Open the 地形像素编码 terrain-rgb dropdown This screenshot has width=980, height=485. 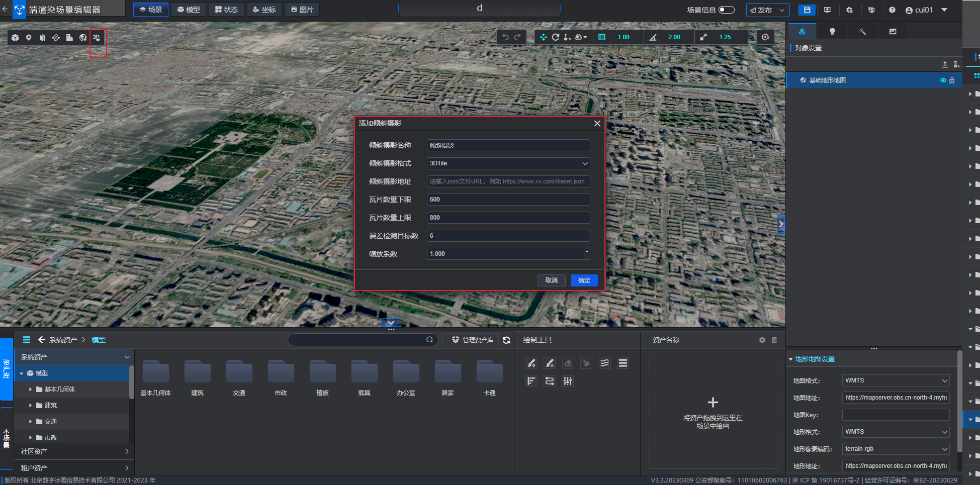(x=896, y=449)
